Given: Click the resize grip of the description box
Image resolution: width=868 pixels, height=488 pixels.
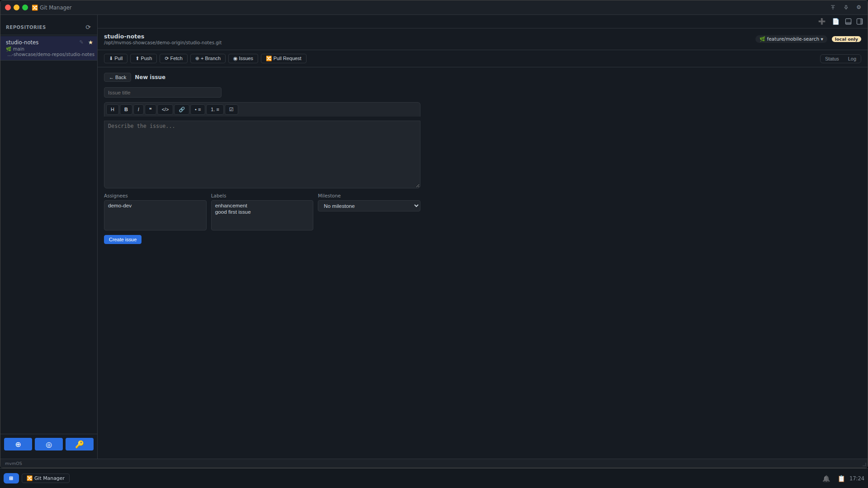Looking at the screenshot, I should pos(418,185).
